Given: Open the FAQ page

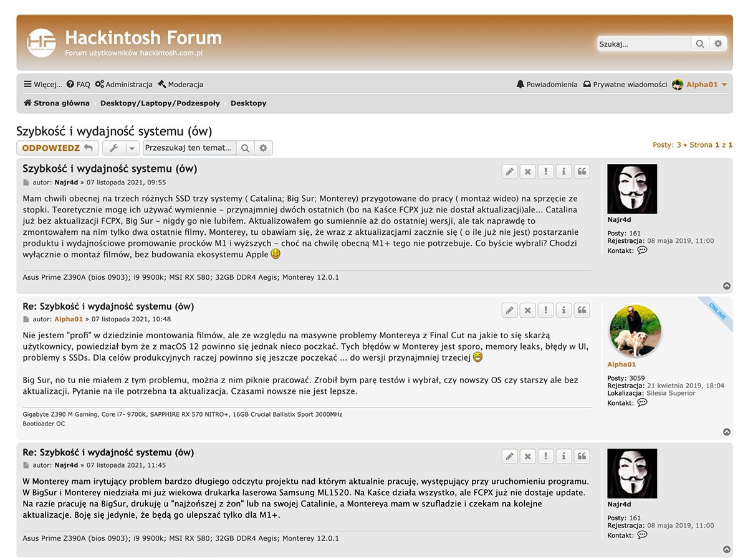Looking at the screenshot, I should tap(79, 84).
